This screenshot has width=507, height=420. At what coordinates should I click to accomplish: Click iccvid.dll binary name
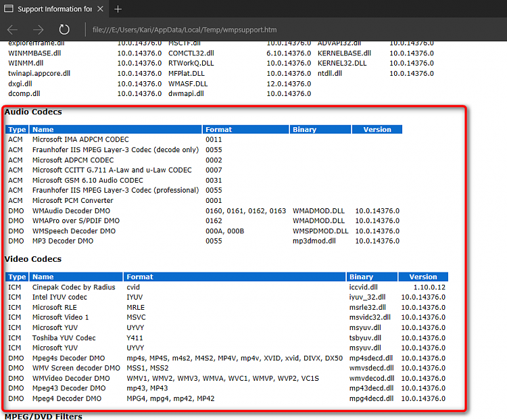pos(364,287)
